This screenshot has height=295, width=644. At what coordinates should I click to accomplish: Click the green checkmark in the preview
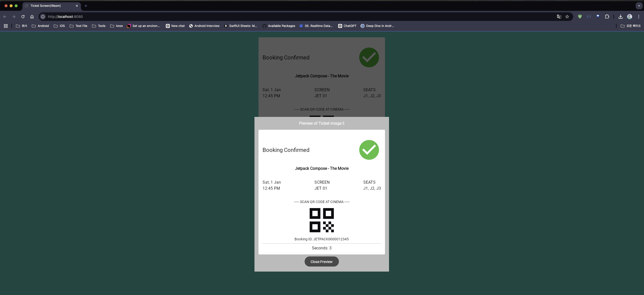coord(369,150)
